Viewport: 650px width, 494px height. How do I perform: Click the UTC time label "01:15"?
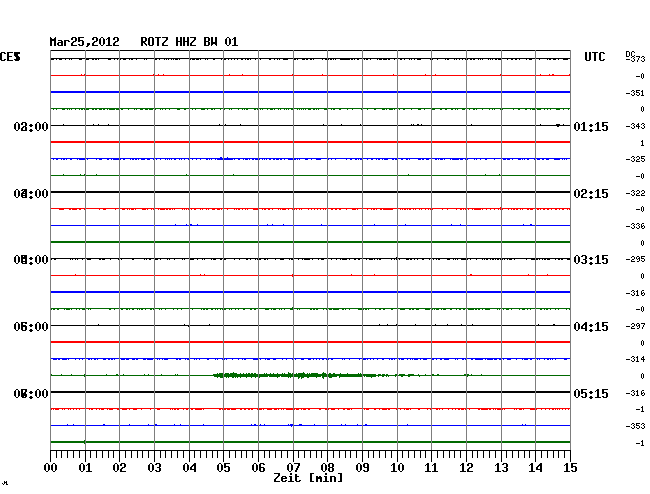click(591, 127)
